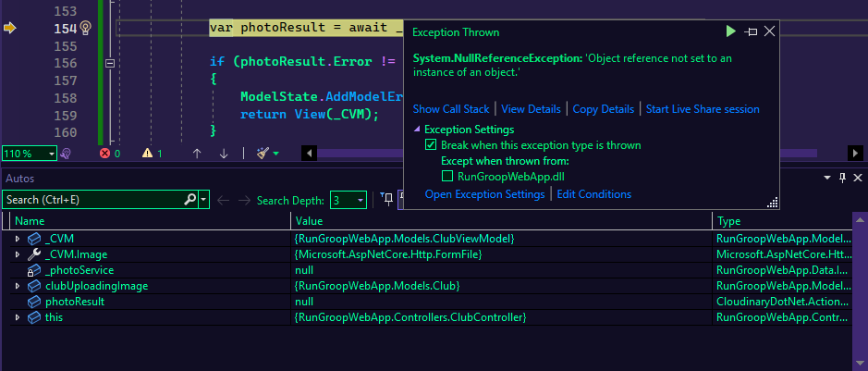Click the cube icon of the _CVM row
868x371 pixels.
tap(34, 239)
